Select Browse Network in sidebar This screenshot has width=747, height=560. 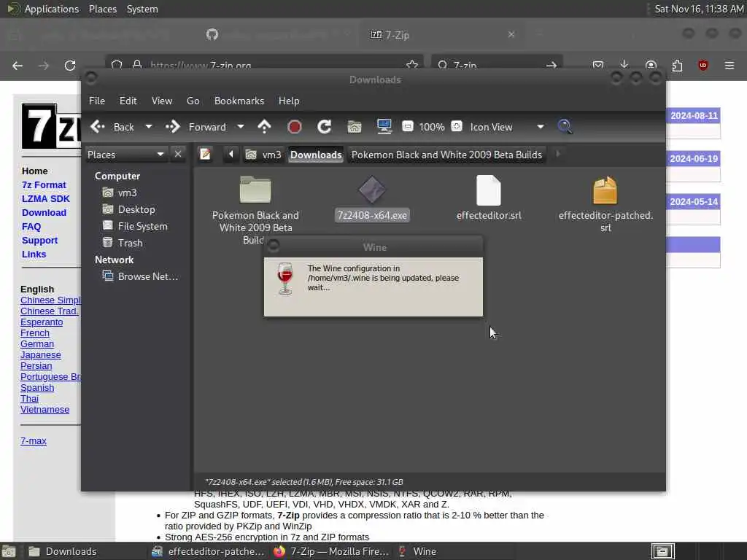point(140,276)
